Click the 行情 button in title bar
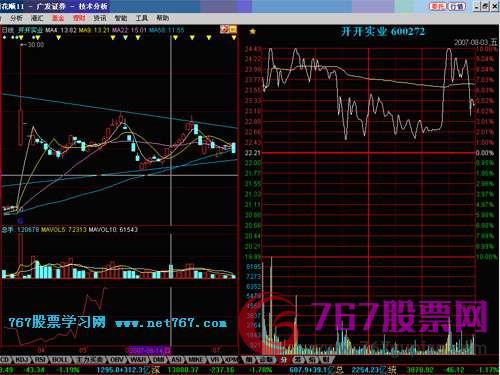500x375 pixels. click(x=456, y=6)
